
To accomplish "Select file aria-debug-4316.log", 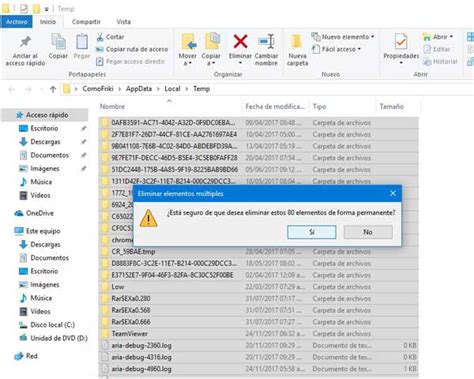I will (259, 357).
